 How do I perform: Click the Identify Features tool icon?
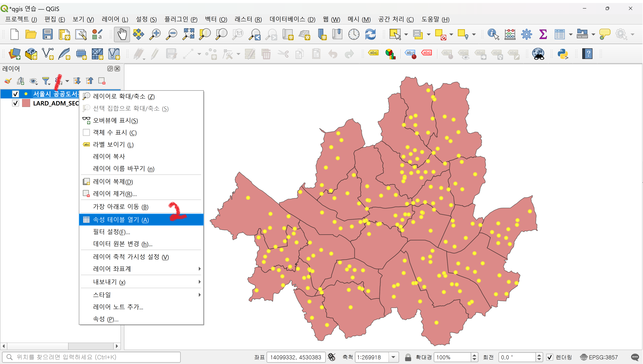click(x=493, y=34)
